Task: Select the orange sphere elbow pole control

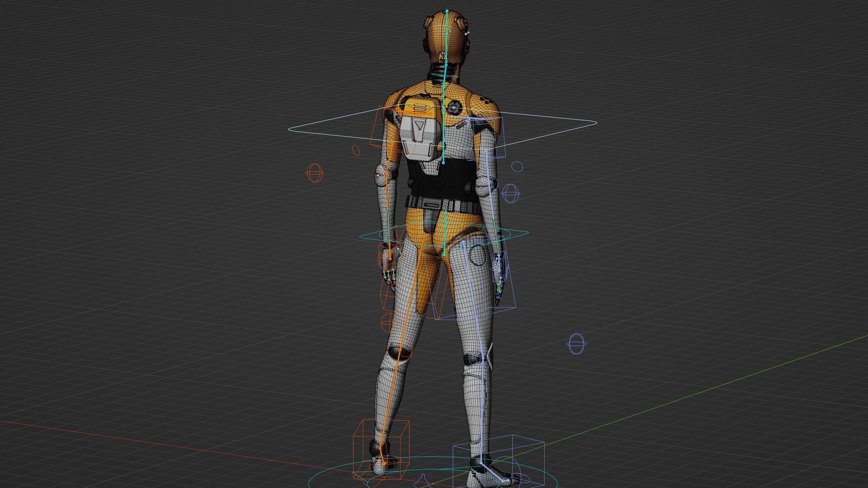Action: [314, 173]
